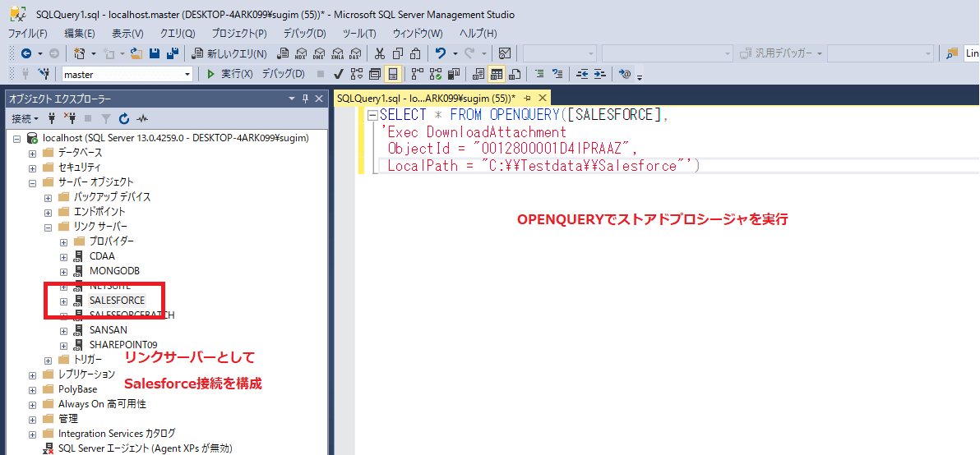Display estimated execution plan icon

point(356,74)
